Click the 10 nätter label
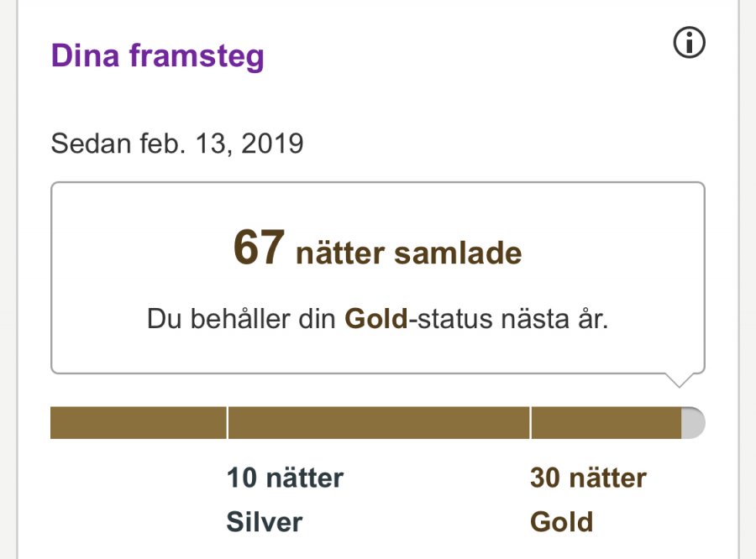The width and height of the screenshot is (756, 559). pos(285,478)
